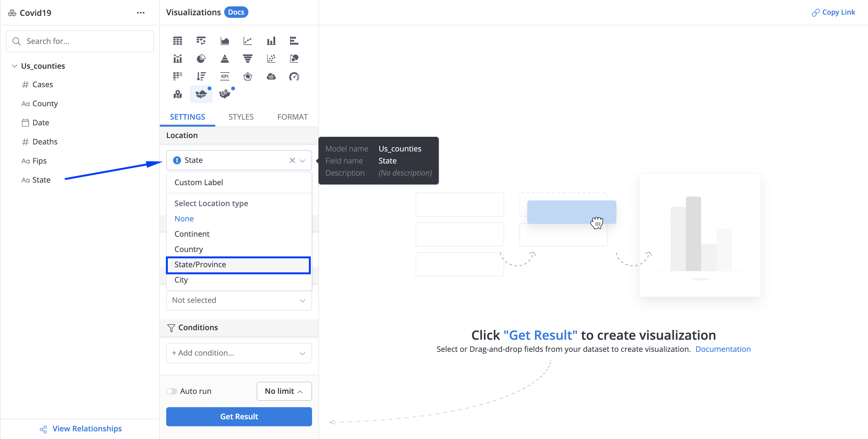Select the map/geographic visualization icon
This screenshot has width=868, height=439.
click(200, 94)
